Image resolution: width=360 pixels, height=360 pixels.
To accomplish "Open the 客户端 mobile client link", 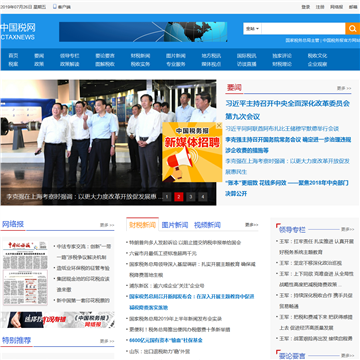I will coord(62,7).
